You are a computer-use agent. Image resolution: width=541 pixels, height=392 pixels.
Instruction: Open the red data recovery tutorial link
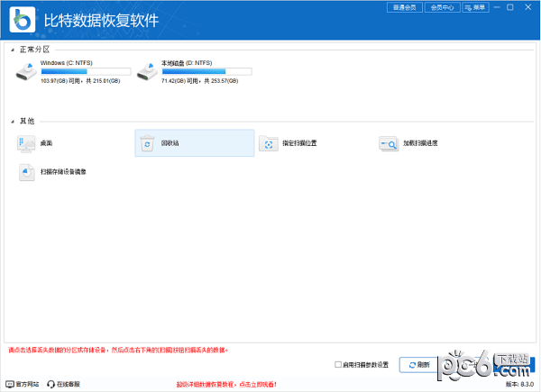226,384
